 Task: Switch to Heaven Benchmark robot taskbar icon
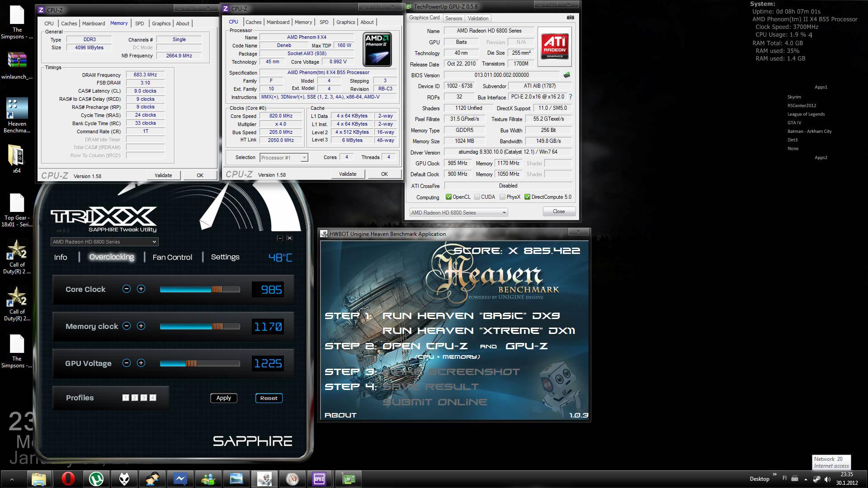point(264,479)
